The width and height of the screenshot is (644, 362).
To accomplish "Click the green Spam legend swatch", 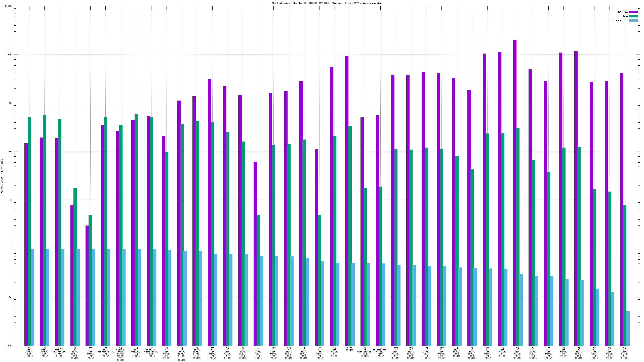I will (x=633, y=16).
